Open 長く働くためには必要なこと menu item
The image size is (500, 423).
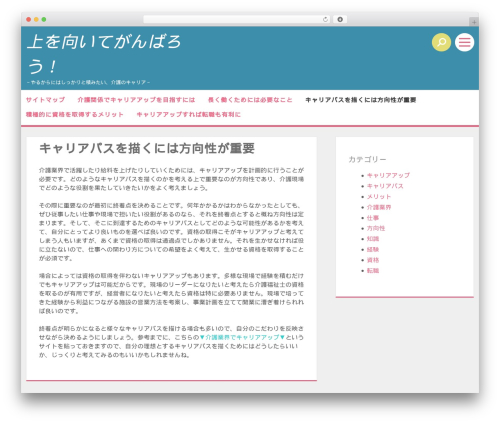point(250,100)
